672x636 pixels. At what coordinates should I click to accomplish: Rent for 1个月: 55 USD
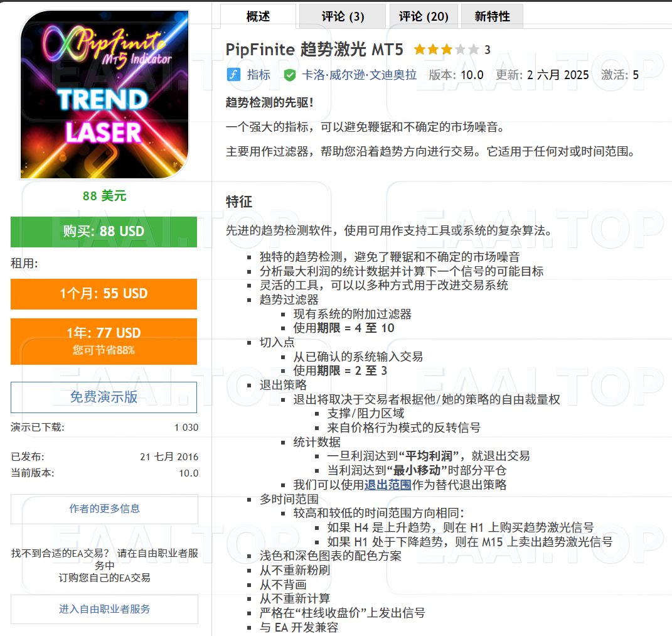click(x=104, y=294)
